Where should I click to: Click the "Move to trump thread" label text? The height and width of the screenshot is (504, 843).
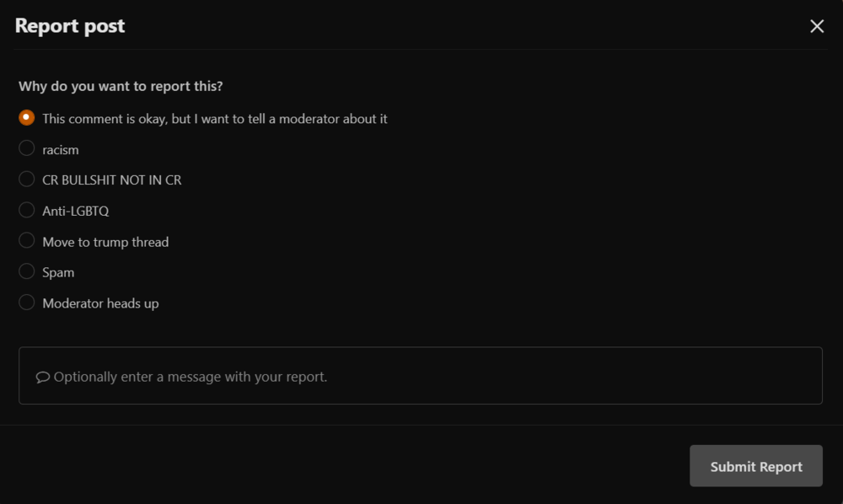pos(105,242)
